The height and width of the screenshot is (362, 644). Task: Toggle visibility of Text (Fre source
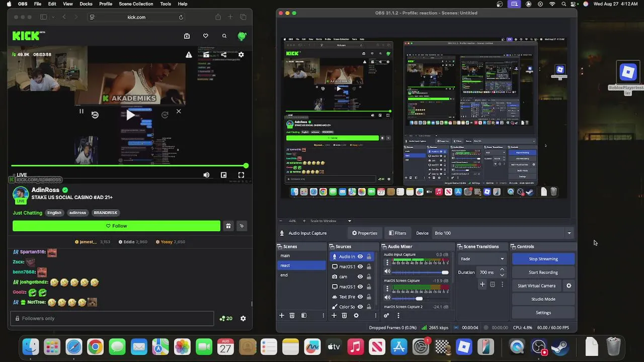click(x=360, y=297)
